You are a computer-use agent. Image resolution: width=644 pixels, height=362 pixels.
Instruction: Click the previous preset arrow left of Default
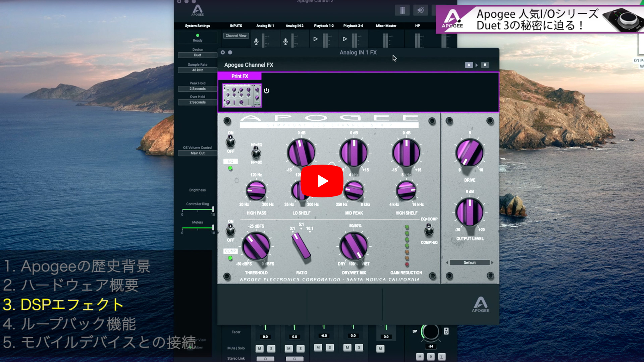pos(447,263)
